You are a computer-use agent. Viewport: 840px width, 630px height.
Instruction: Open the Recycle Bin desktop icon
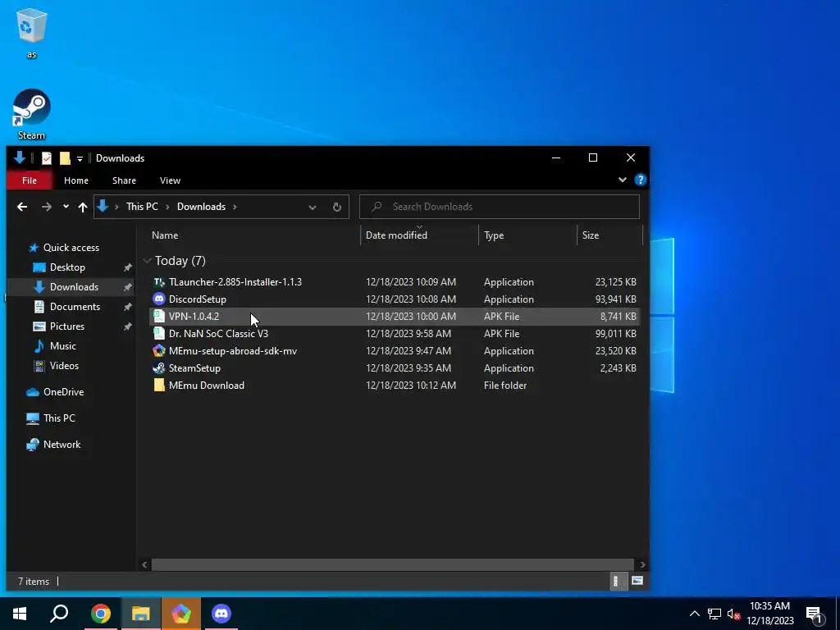tap(32, 32)
